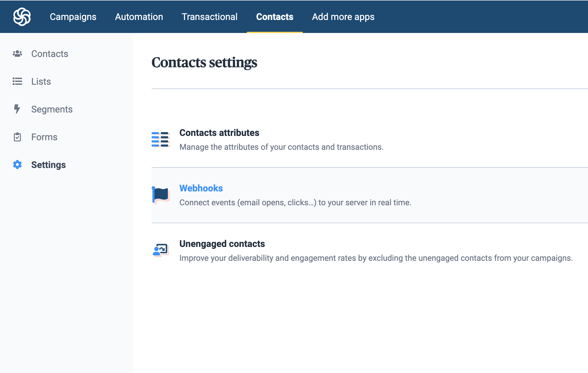
Task: Click the Segments lightning bolt icon
Action: click(17, 109)
